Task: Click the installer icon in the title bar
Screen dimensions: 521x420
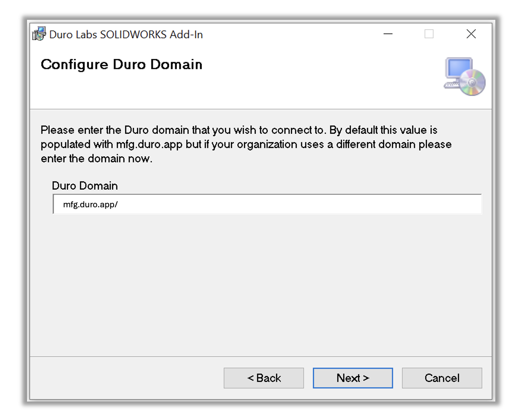Action: pos(39,34)
